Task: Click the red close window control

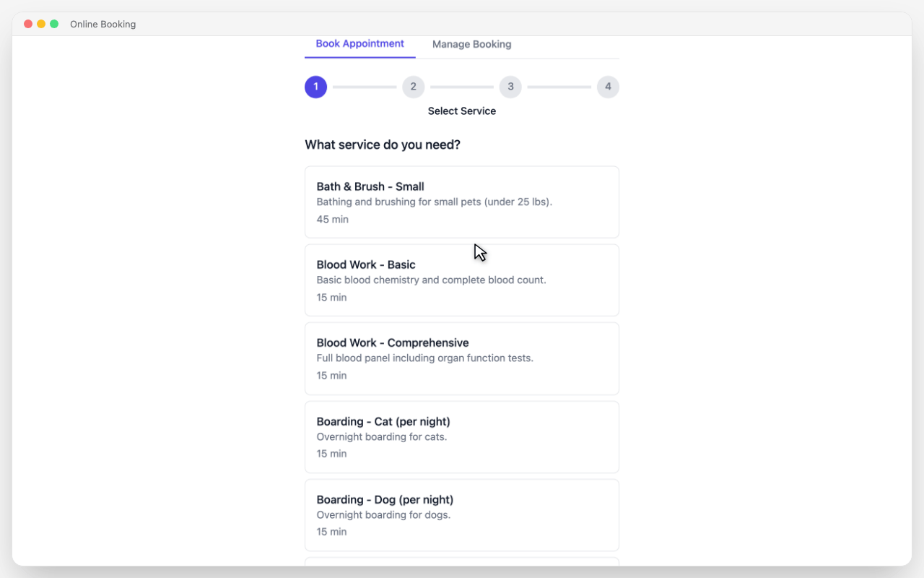Action: click(x=27, y=23)
